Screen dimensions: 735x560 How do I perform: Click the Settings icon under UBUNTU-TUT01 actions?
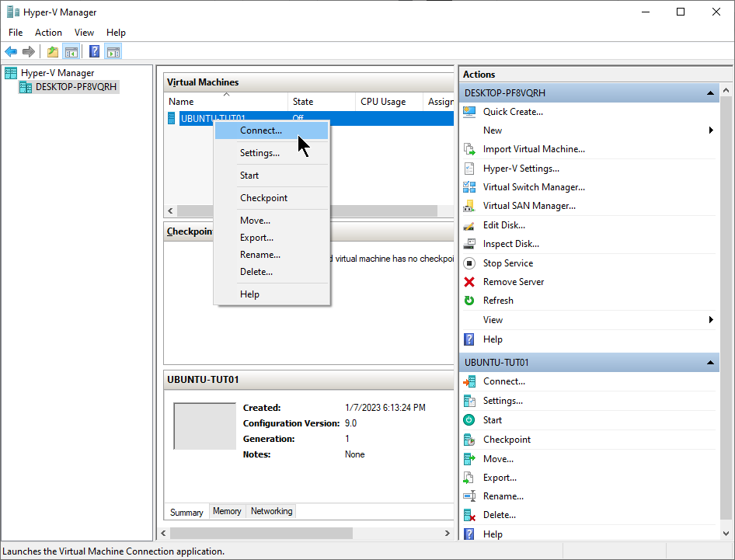click(x=469, y=401)
